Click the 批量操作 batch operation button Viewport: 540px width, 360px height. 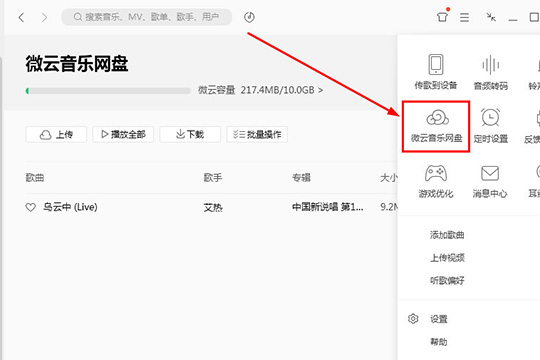(x=257, y=134)
